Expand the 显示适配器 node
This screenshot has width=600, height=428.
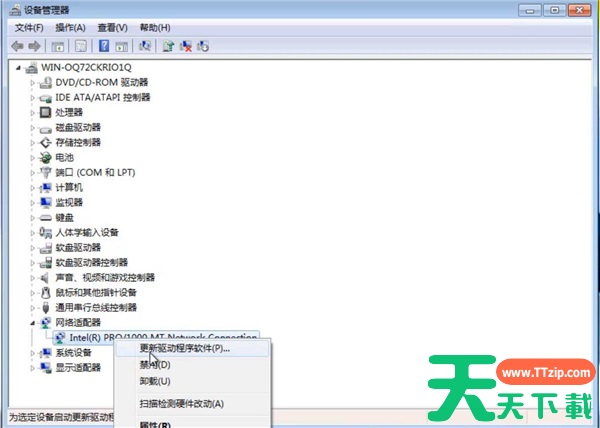pyautogui.click(x=33, y=368)
